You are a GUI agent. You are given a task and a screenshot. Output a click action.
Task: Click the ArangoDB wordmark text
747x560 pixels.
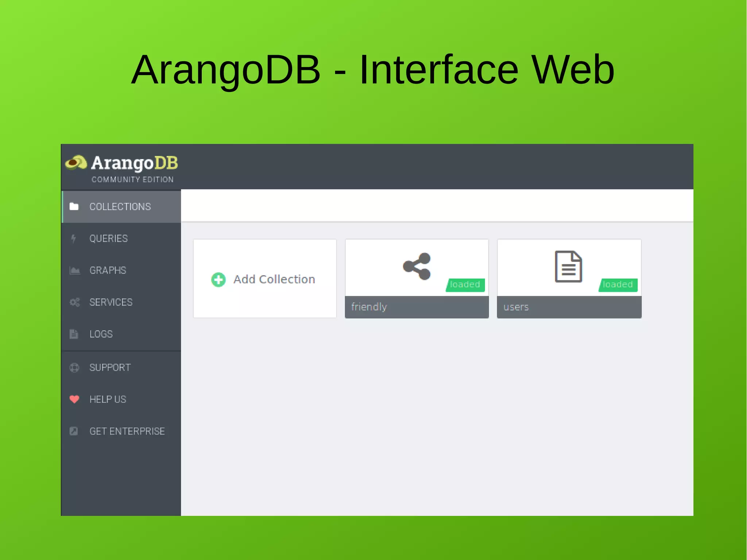135,163
